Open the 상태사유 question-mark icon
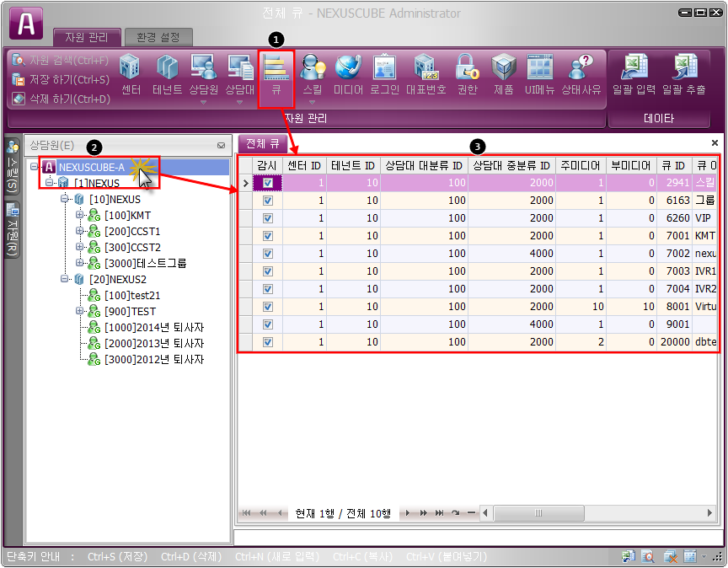 click(581, 74)
